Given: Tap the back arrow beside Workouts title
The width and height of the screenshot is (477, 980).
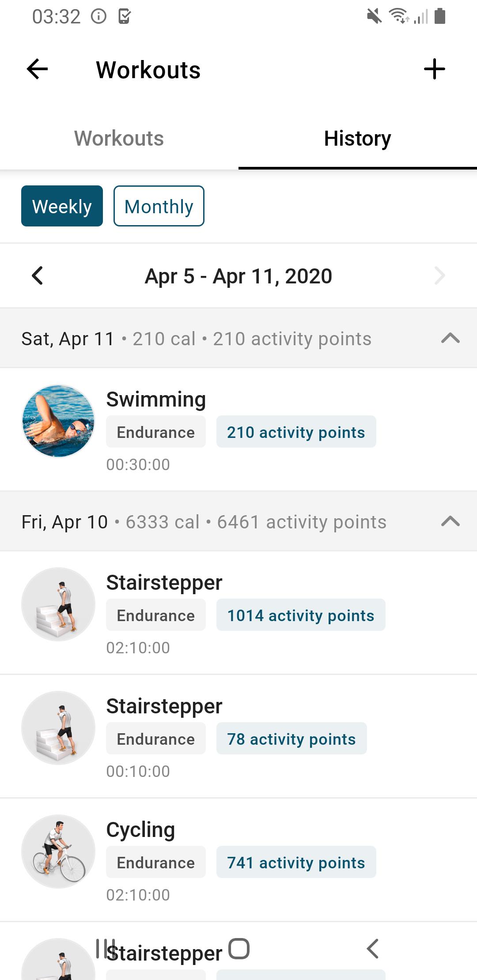Looking at the screenshot, I should pyautogui.click(x=37, y=69).
